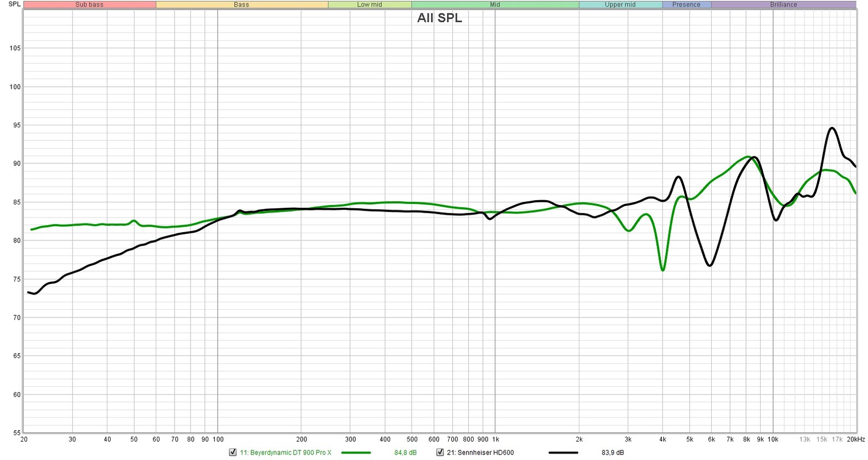Click the green Beyerdynamic legend line swatch
The height and width of the screenshot is (460, 868).
[356, 452]
